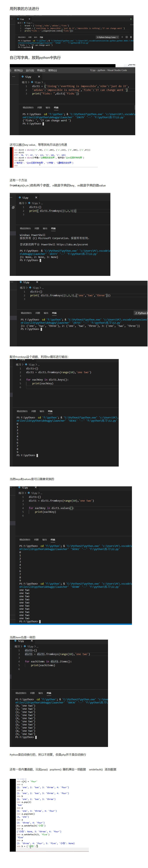Open 输出 tab below the dict1.items() loop
The image size is (148, 868).
pos(41,693)
